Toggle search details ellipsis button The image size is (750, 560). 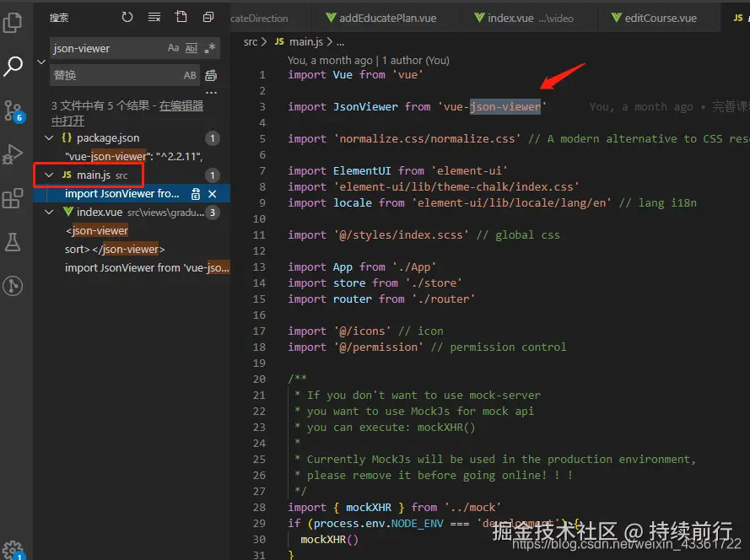coord(211,92)
